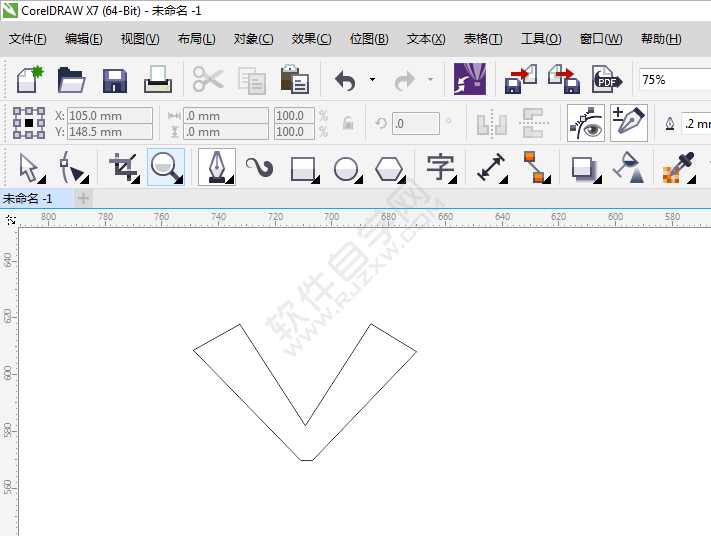The width and height of the screenshot is (711, 536).
Task: Click the Y position field 148.5 mm
Action: pyautogui.click(x=110, y=132)
